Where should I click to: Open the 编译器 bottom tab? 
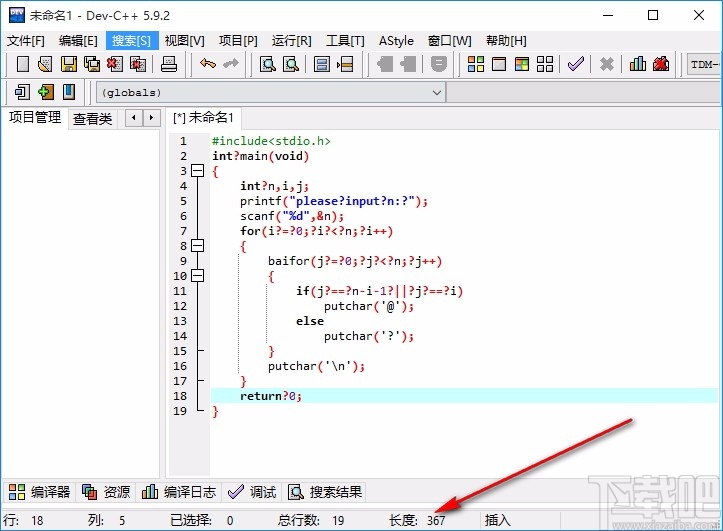pyautogui.click(x=40, y=492)
